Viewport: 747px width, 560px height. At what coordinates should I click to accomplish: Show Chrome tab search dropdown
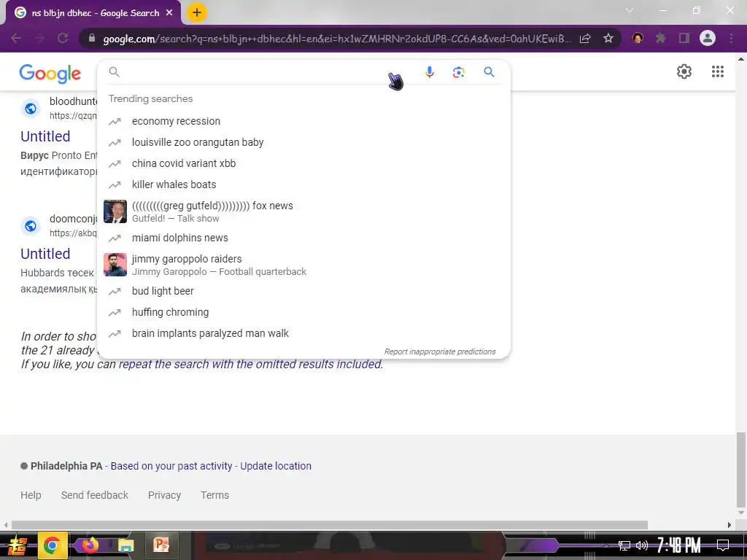click(630, 10)
